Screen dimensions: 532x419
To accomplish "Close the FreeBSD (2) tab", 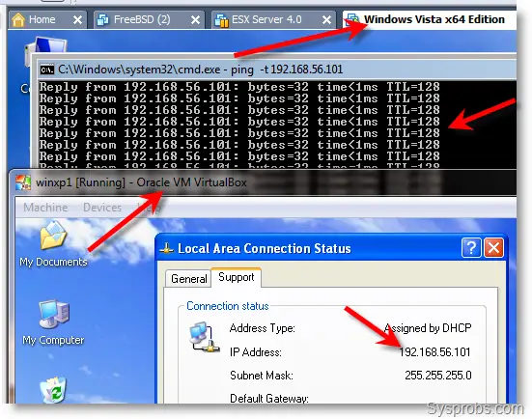I will [x=195, y=20].
